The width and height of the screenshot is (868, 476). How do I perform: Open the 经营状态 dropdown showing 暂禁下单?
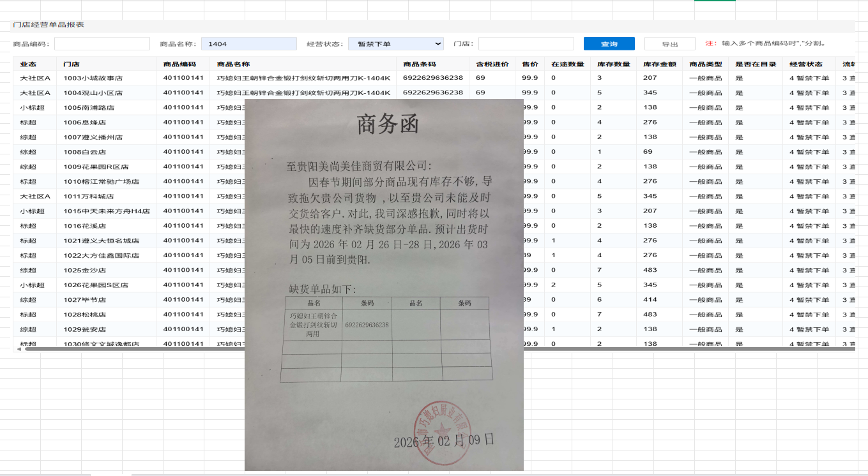coord(395,44)
